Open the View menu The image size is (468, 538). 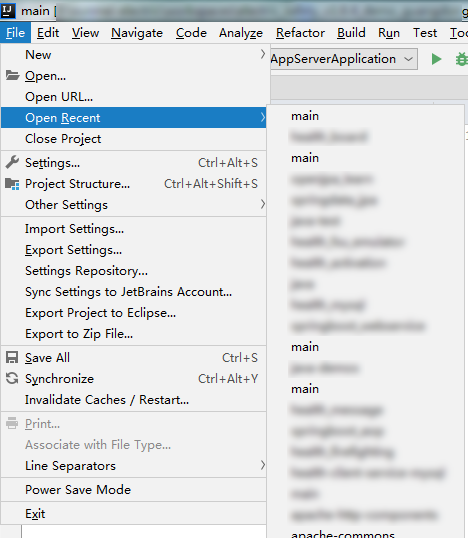pos(85,33)
